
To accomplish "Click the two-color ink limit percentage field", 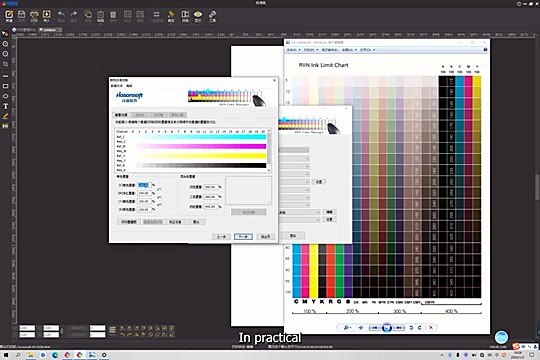I will click(211, 187).
